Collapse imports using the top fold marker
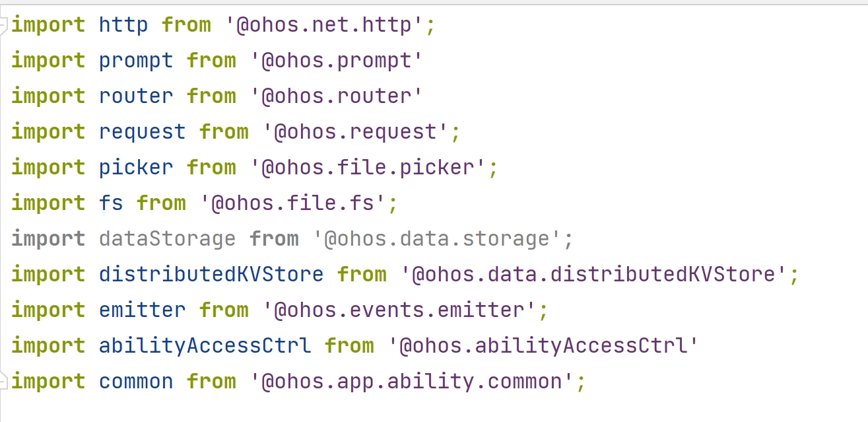The image size is (868, 422). [x=5, y=25]
